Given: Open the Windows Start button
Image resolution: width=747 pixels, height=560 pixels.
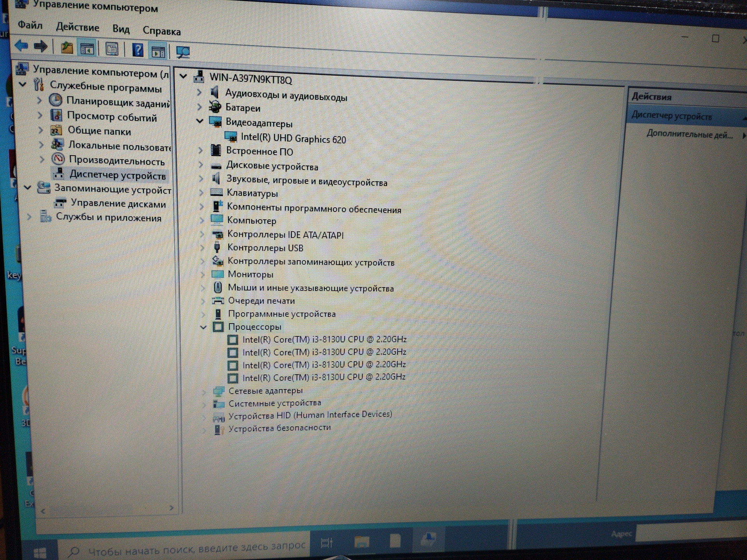Looking at the screenshot, I should [40, 552].
